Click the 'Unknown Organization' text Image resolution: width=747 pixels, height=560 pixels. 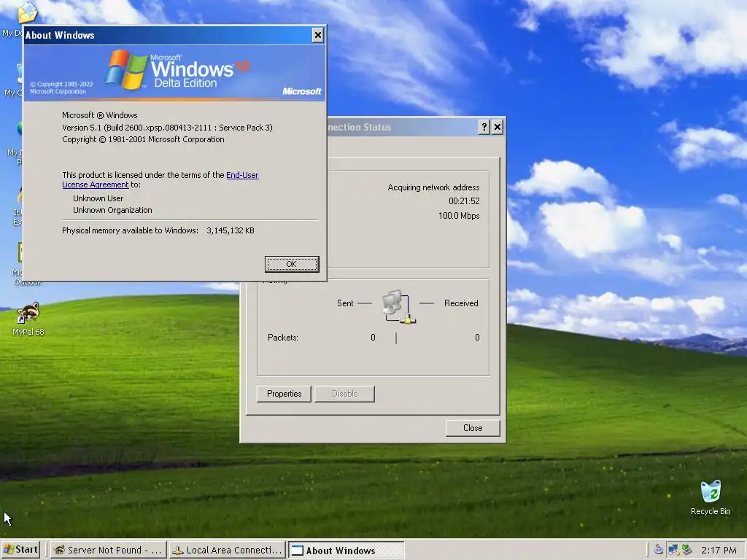click(112, 210)
